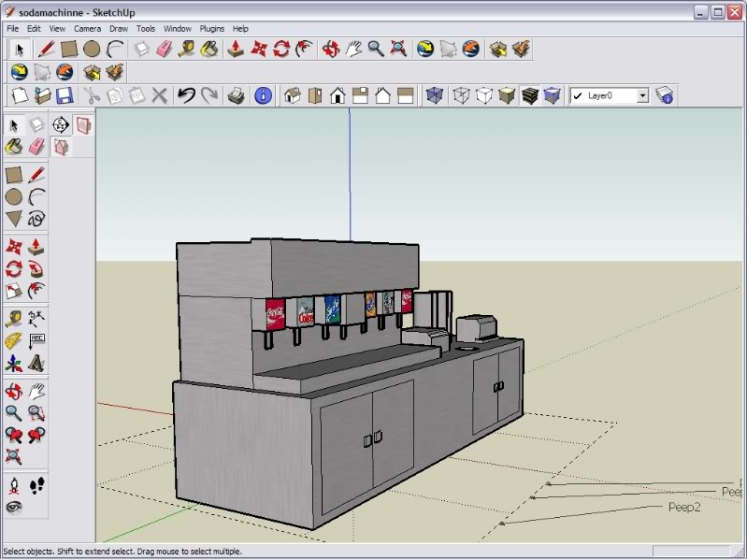The image size is (747, 560).
Task: Go to the Previous camera view
Action: tap(14, 435)
